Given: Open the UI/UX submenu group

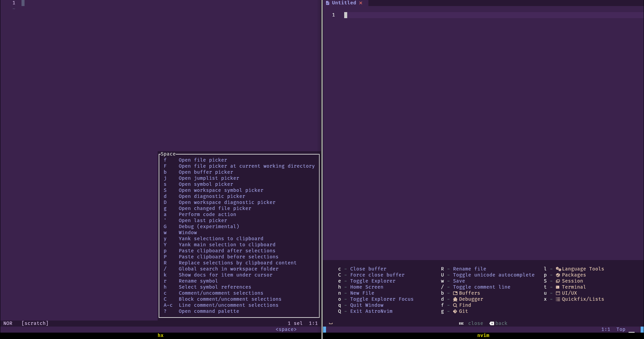Looking at the screenshot, I should 569,293.
